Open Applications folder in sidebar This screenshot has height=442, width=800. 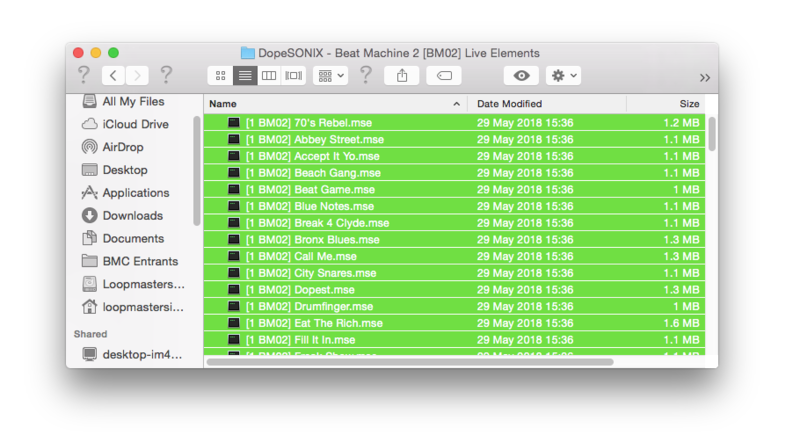click(135, 193)
